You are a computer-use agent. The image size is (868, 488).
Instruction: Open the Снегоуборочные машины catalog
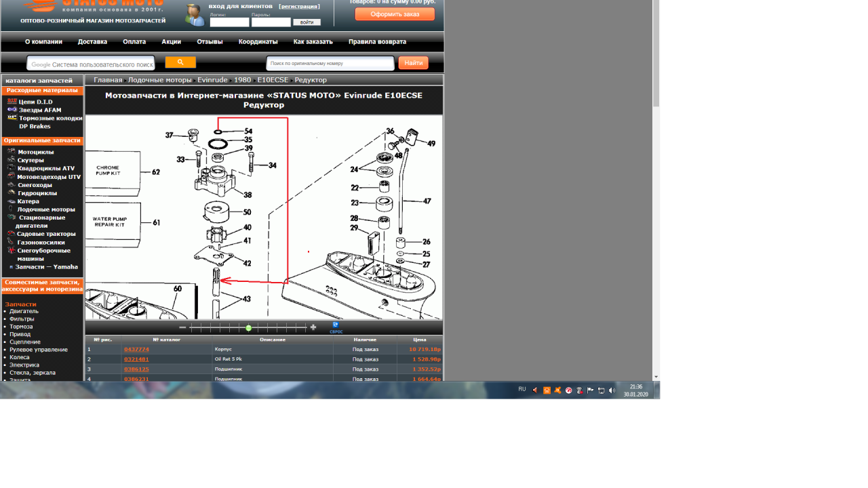pos(44,254)
